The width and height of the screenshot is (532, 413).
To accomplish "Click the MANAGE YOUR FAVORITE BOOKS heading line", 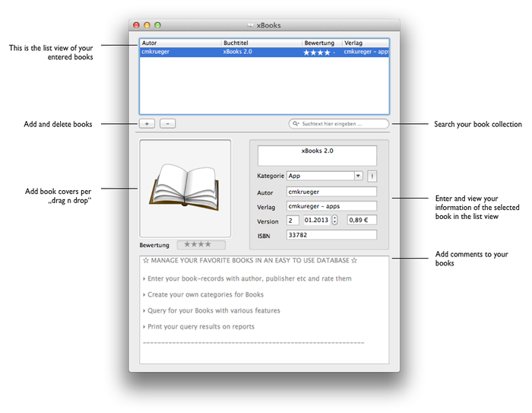I will [x=250, y=261].
